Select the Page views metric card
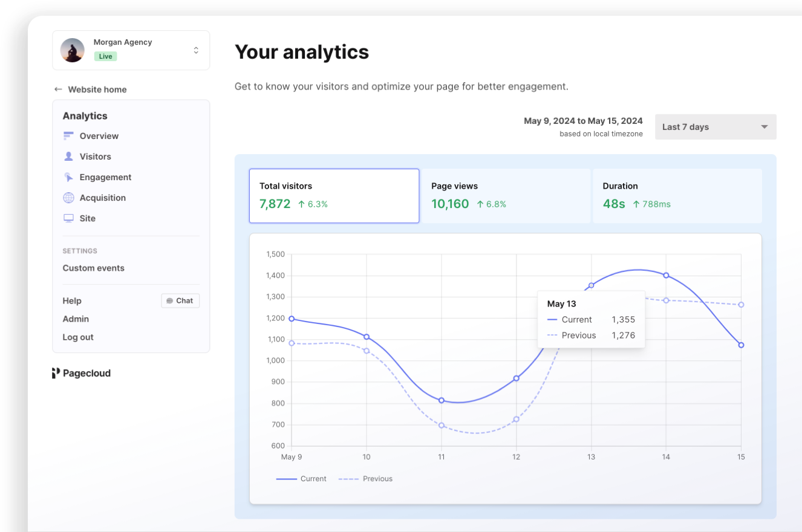Screen dimensions: 802x532 tap(506, 196)
